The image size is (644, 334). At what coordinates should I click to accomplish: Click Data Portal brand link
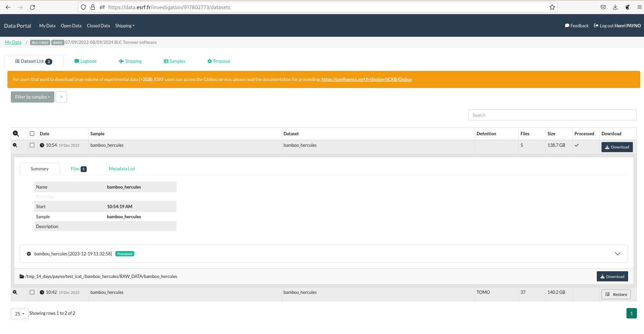pyautogui.click(x=18, y=26)
